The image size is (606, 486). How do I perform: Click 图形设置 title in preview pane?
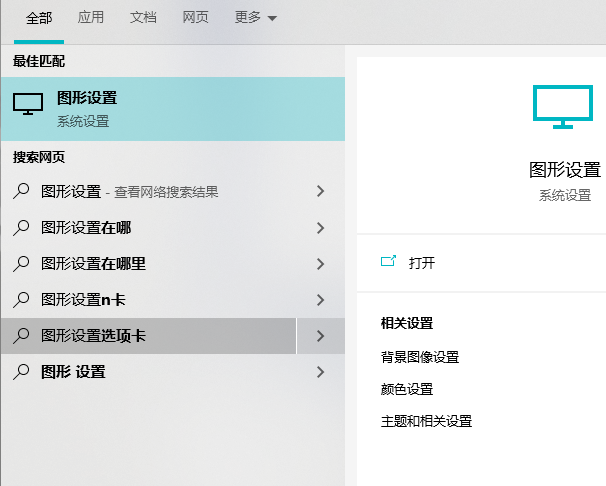pos(565,170)
